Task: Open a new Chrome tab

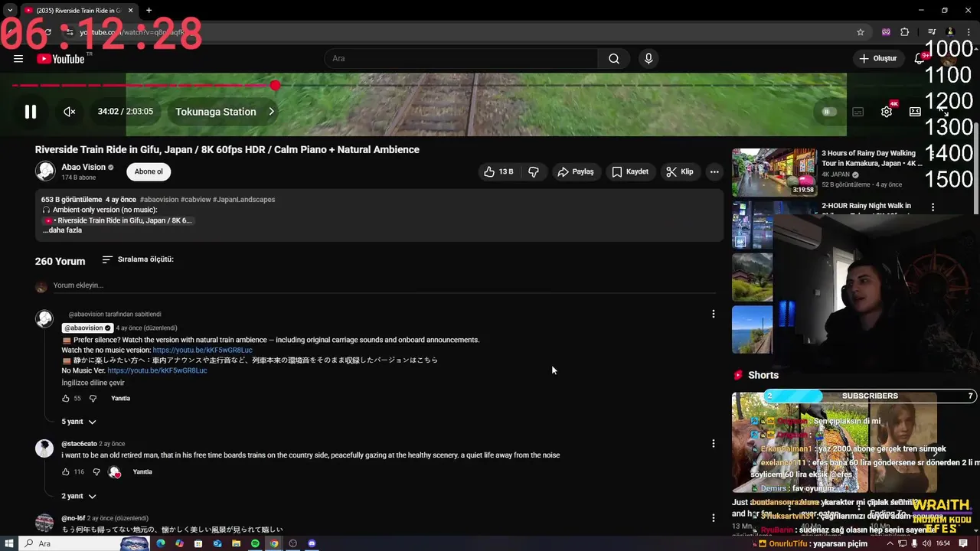Action: pyautogui.click(x=149, y=11)
